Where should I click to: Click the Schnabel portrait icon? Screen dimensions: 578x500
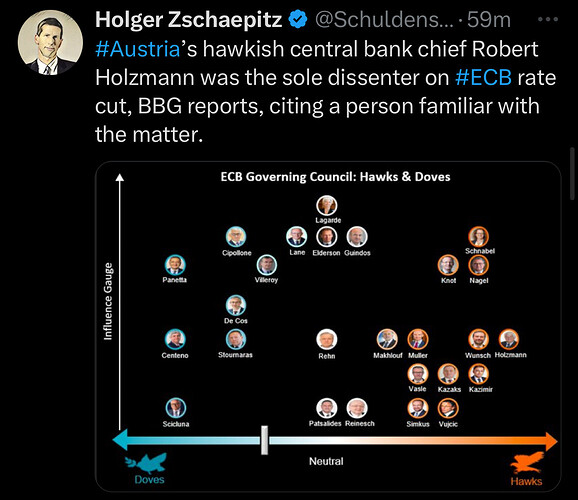[x=478, y=236]
